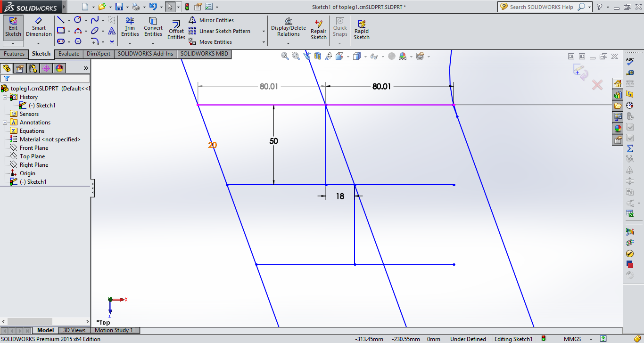
Task: Click the Spell Checker ABC icon
Action: [630, 61]
